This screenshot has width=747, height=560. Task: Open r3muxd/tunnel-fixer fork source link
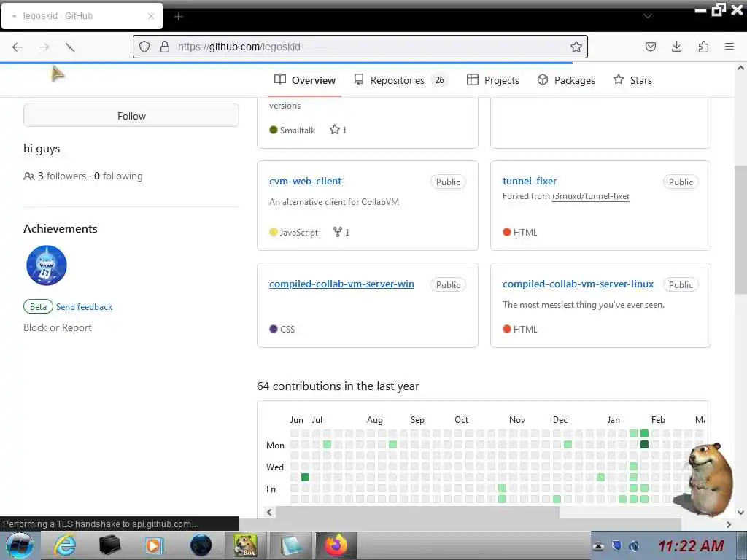point(591,196)
